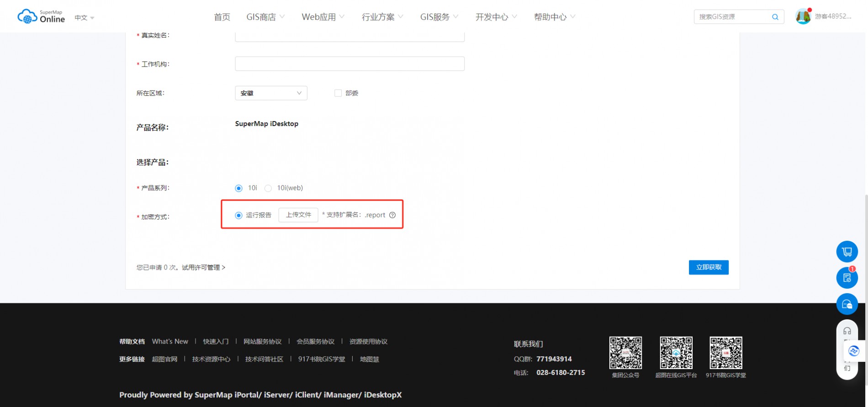Select the 10i product series radio
The width and height of the screenshot is (868, 407).
(x=238, y=188)
